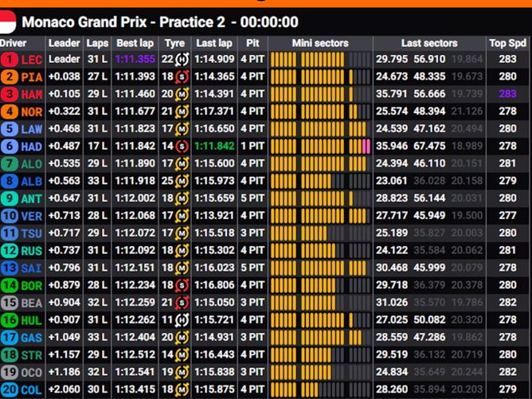Sort by the Best lap column header
The width and height of the screenshot is (532, 399).
tap(135, 43)
